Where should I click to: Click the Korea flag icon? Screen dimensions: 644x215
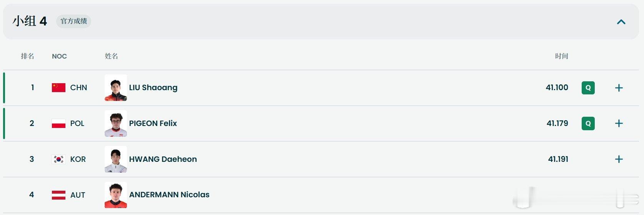coord(58,159)
